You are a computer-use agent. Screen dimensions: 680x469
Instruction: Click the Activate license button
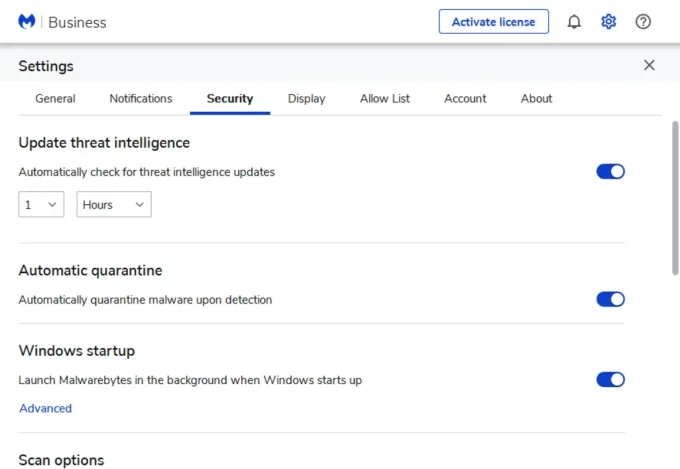point(493,22)
